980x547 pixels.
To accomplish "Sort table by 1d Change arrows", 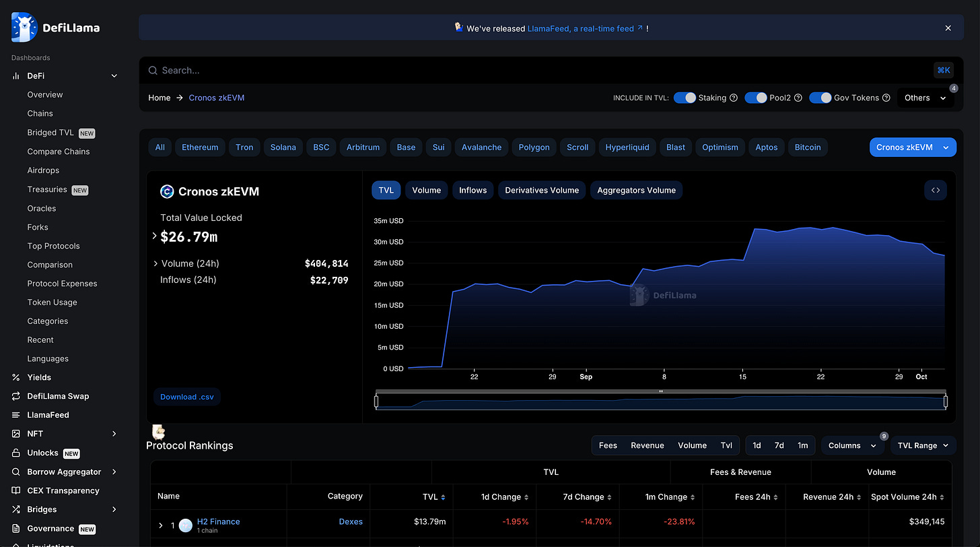I will click(x=526, y=497).
